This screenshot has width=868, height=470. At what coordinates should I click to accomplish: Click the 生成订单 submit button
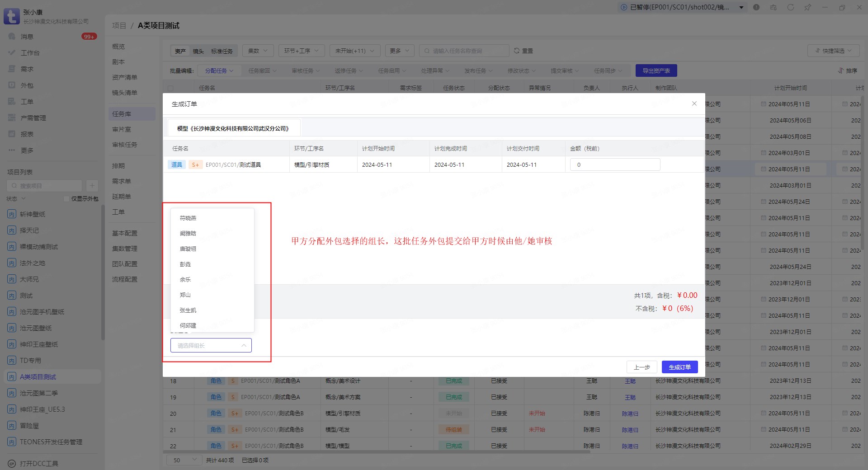[x=679, y=367]
